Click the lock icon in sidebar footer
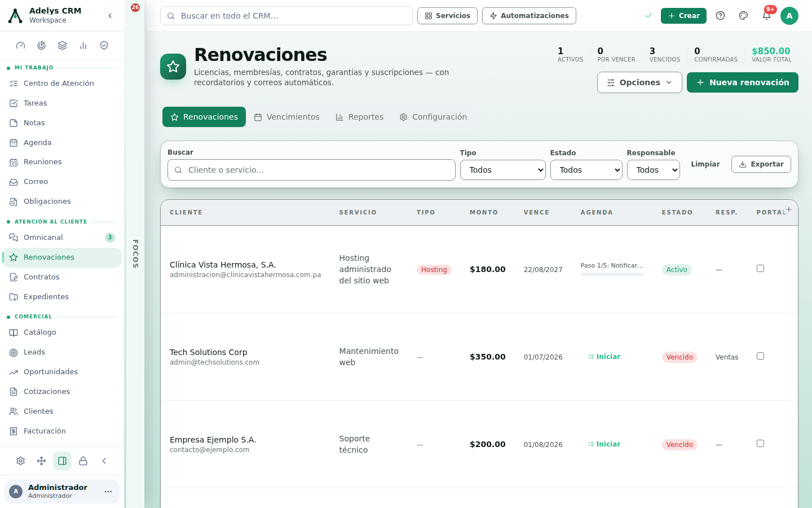 click(83, 461)
